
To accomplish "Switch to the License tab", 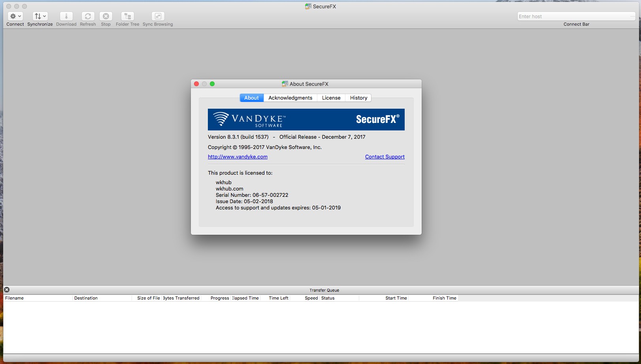I will 331,98.
